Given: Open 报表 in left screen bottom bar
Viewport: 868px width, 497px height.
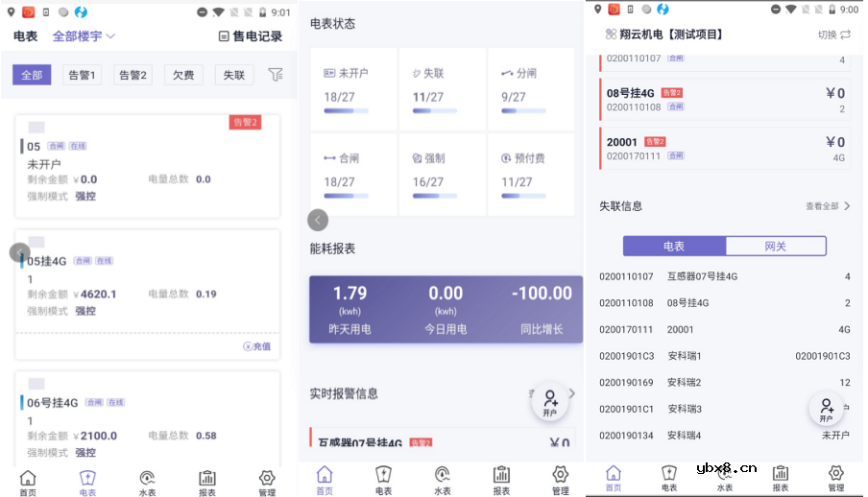Looking at the screenshot, I should tap(207, 483).
